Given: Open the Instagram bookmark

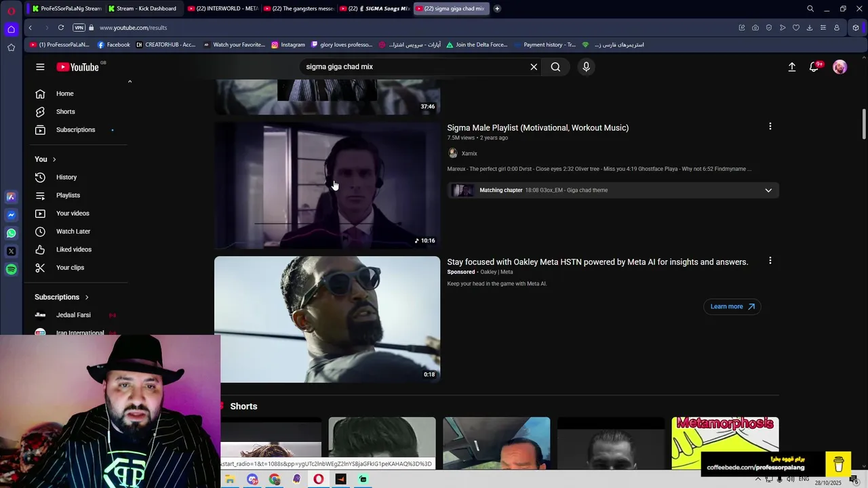Looking at the screenshot, I should point(288,45).
